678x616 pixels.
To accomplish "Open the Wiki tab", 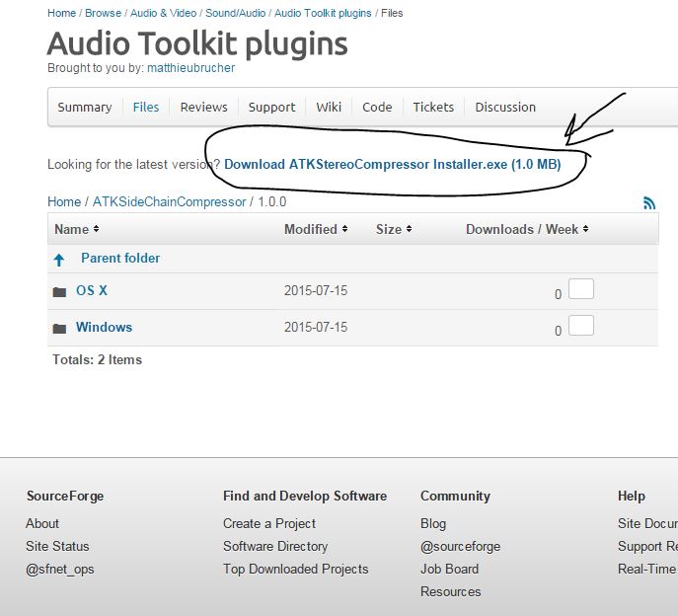I will 329,107.
